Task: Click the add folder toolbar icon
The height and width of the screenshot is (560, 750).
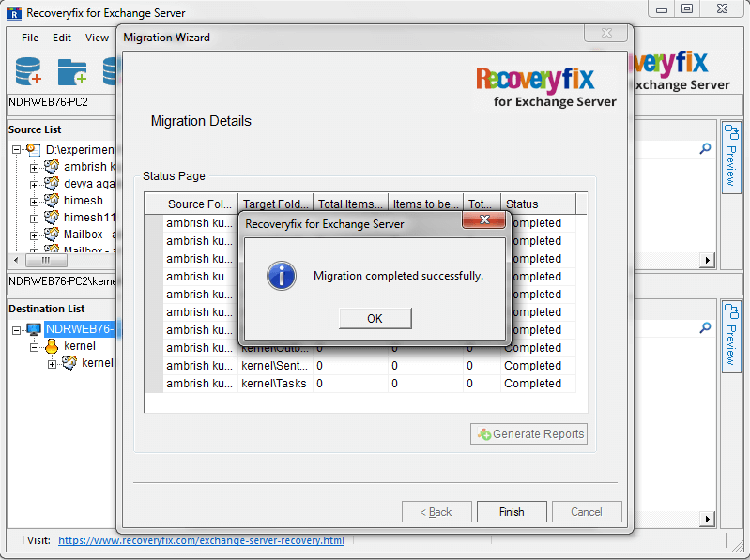Action: point(72,71)
